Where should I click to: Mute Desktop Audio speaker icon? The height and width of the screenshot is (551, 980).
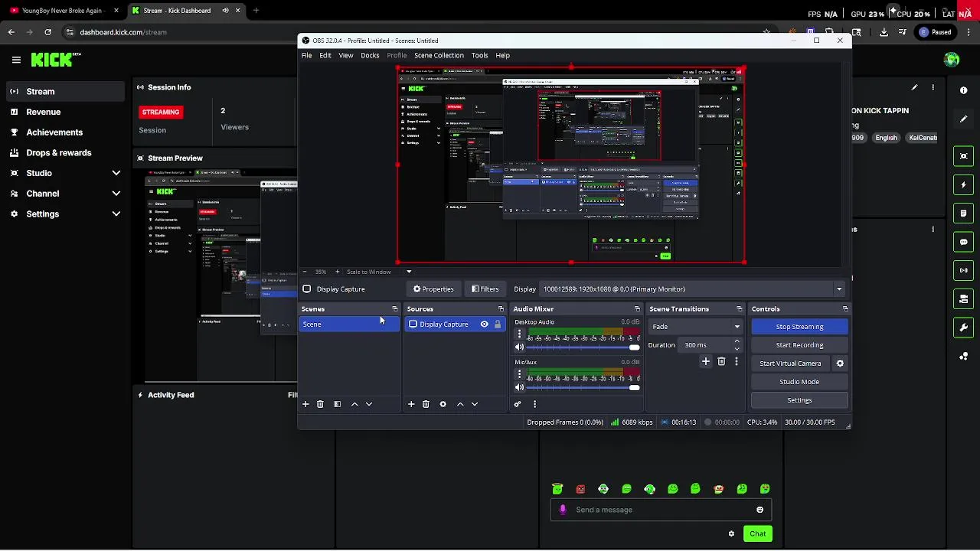point(519,347)
